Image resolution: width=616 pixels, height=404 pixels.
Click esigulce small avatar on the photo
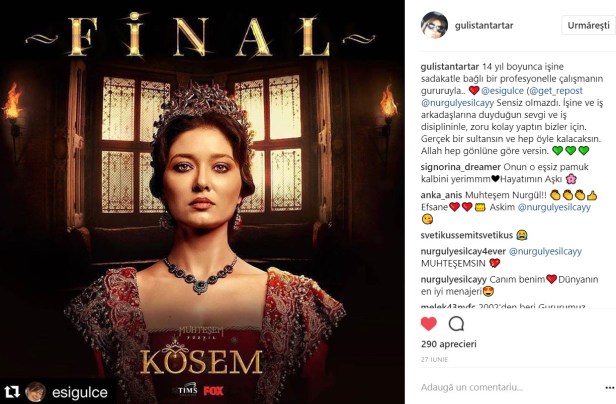[x=36, y=392]
